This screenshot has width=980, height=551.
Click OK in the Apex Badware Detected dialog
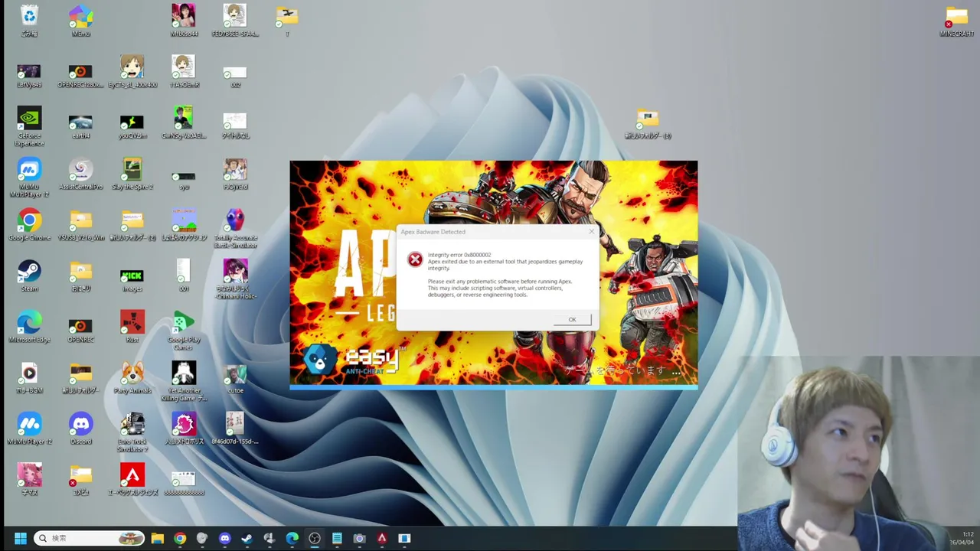click(572, 320)
